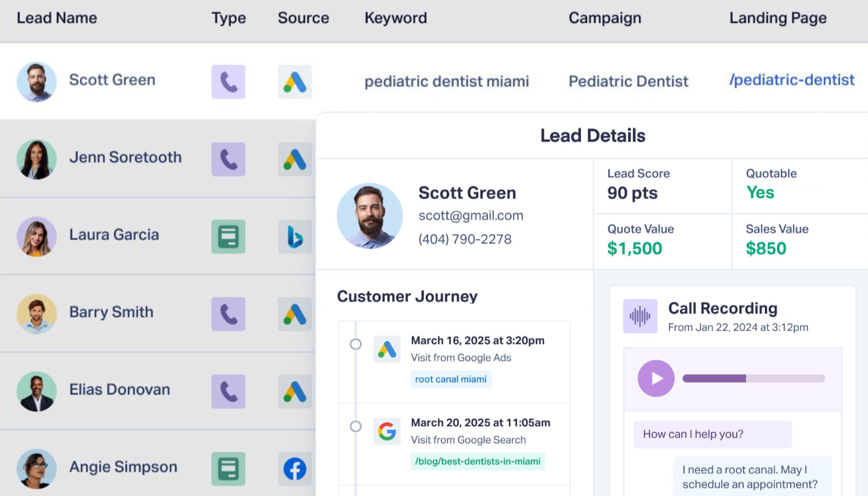
Task: Select the March 20 timeline marker
Action: tap(356, 426)
